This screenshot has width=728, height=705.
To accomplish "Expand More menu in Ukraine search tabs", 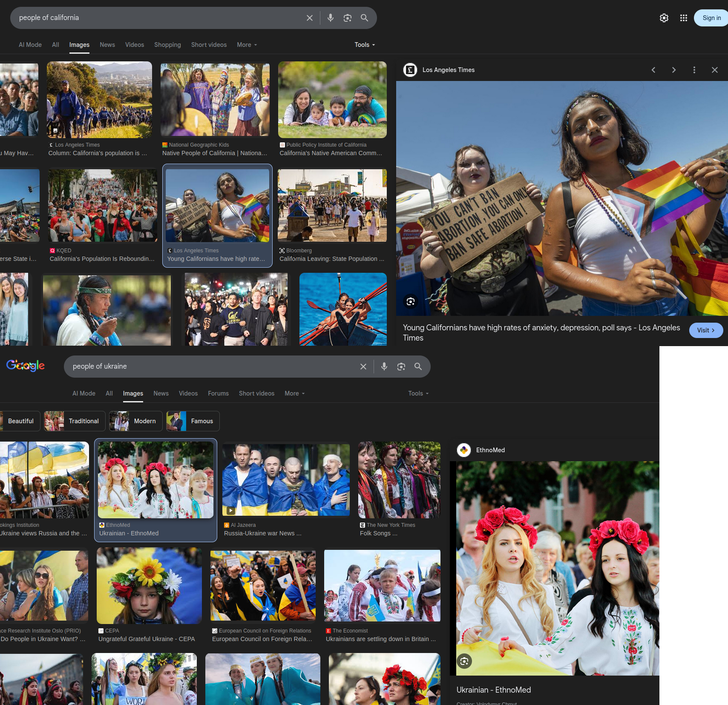I will tap(295, 393).
